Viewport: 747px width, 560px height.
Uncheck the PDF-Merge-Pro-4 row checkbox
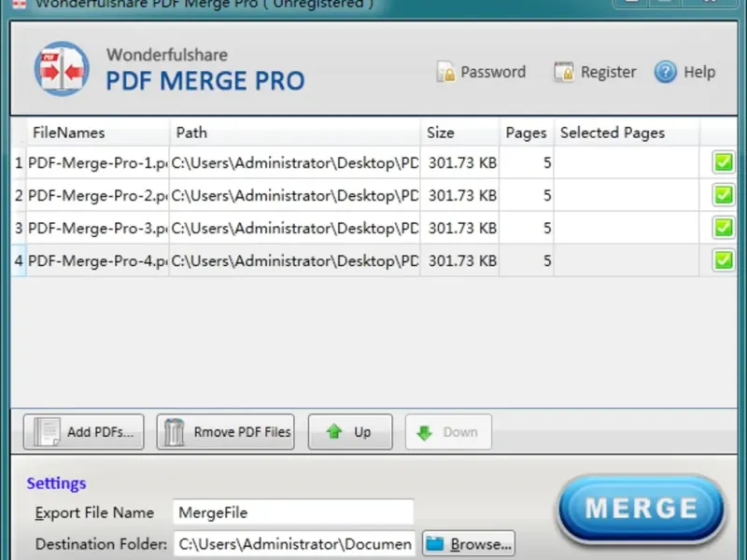pos(723,260)
